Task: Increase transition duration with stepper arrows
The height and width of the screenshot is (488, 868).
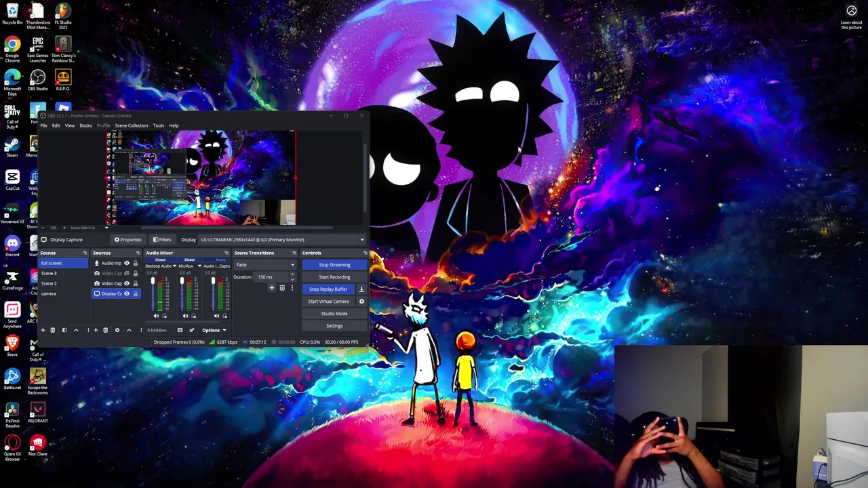Action: coord(292,274)
